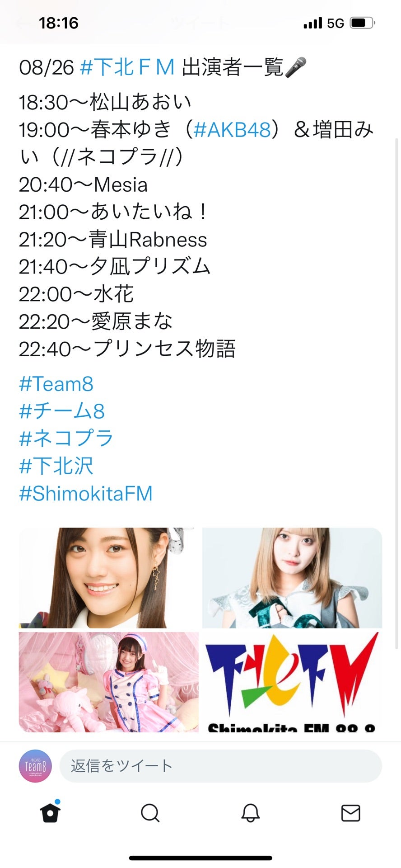The height and width of the screenshot is (868, 401).
Task: Open the #ネコプラ hashtag
Action: coord(66,439)
